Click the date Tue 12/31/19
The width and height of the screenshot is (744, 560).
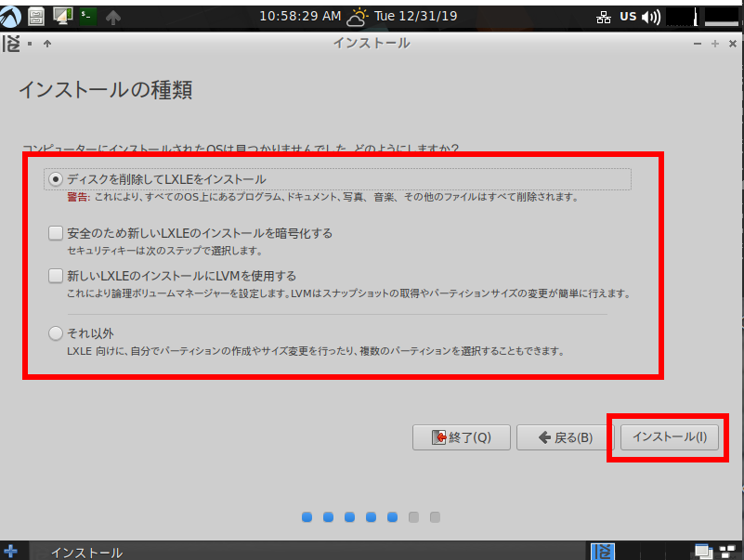[415, 16]
